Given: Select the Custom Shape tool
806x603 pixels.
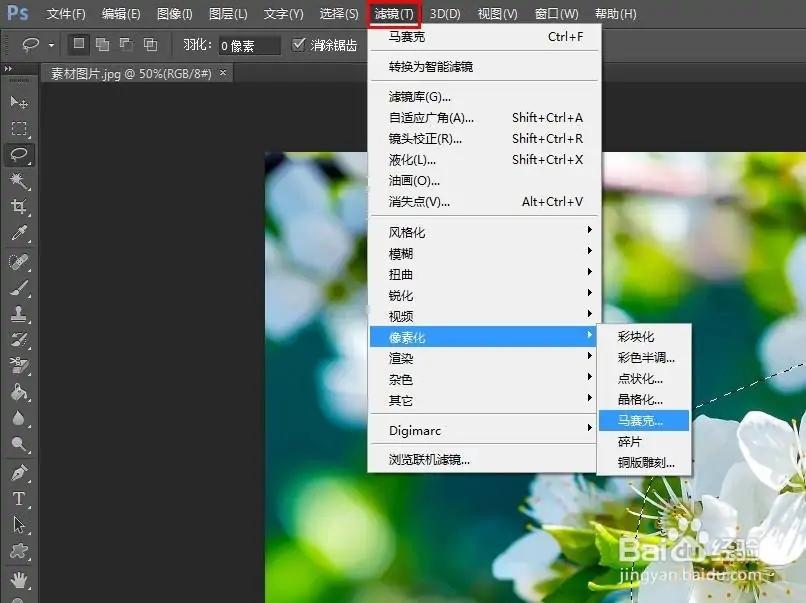Looking at the screenshot, I should tap(19, 551).
